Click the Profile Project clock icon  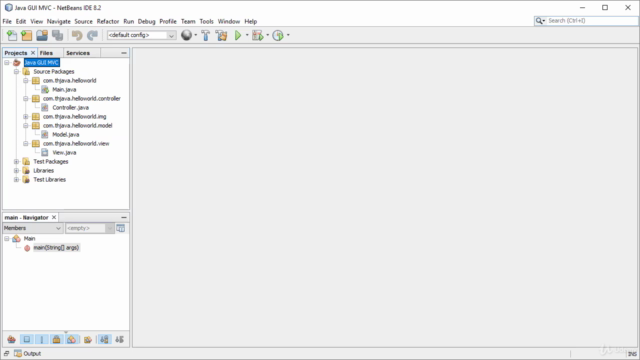coord(278,36)
